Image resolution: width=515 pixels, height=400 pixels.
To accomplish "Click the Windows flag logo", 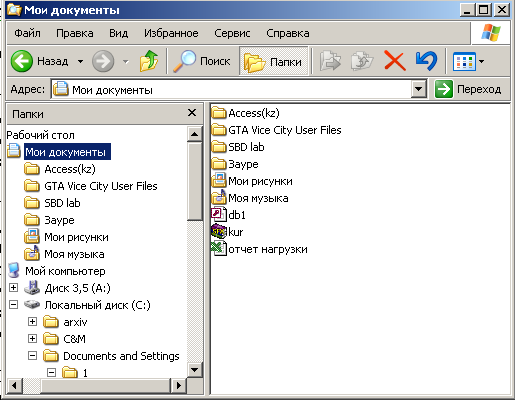I will pos(490,33).
